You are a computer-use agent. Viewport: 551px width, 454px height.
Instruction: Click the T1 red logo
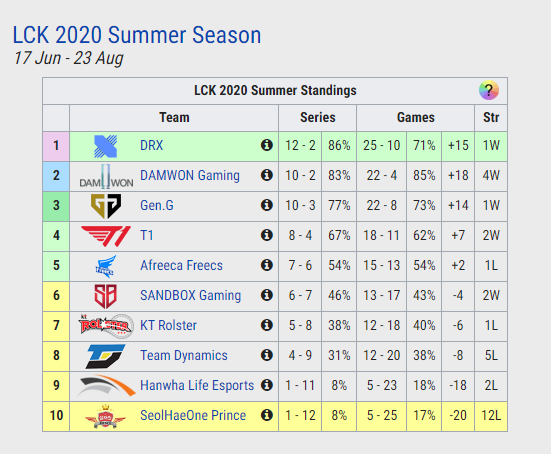[x=106, y=236]
